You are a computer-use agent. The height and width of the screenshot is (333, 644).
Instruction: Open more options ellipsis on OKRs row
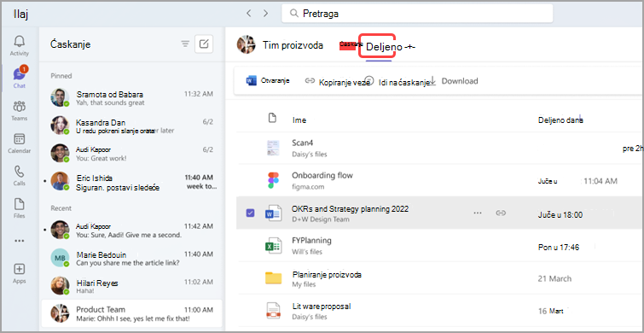[x=478, y=213]
